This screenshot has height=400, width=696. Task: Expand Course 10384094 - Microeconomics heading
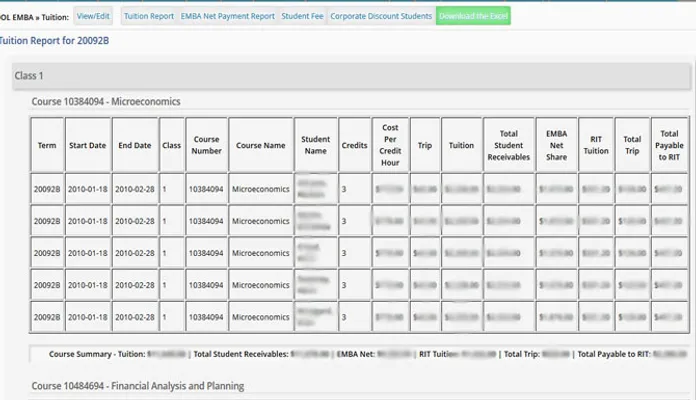pyautogui.click(x=105, y=101)
